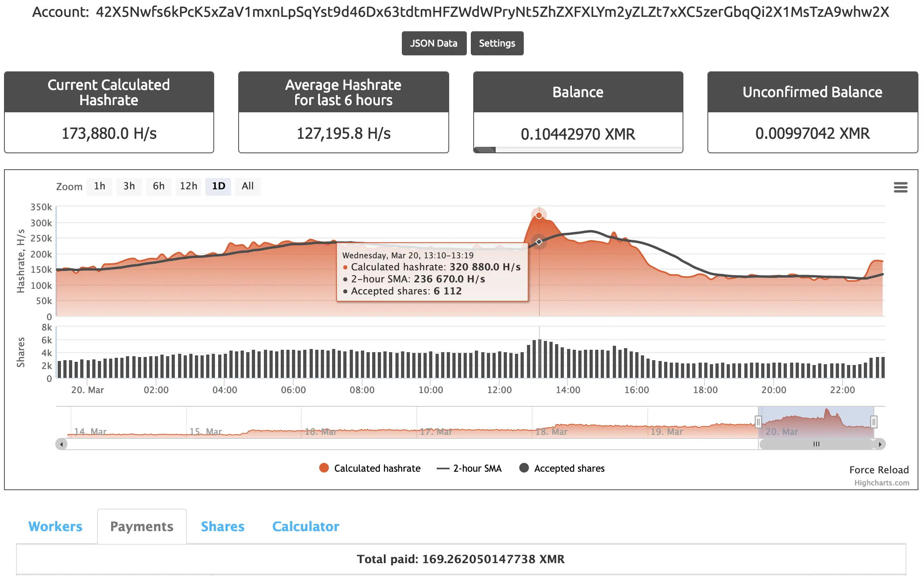Set chart zoom to All
Screen dimensions: 924x576
coord(247,186)
